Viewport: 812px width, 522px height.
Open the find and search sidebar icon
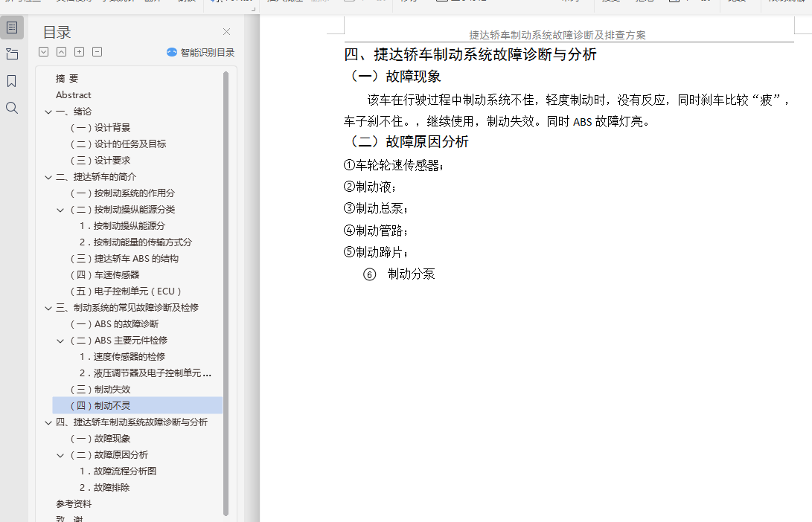pyautogui.click(x=12, y=108)
